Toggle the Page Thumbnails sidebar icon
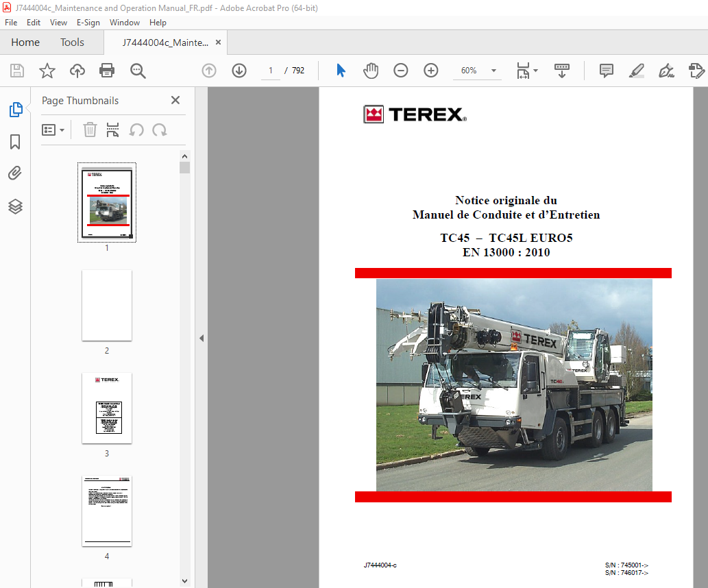 point(16,110)
